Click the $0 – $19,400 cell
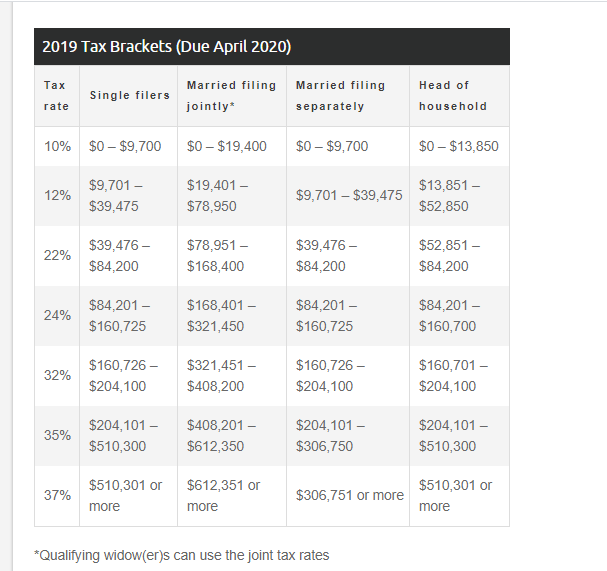This screenshot has width=607, height=571. [x=227, y=146]
